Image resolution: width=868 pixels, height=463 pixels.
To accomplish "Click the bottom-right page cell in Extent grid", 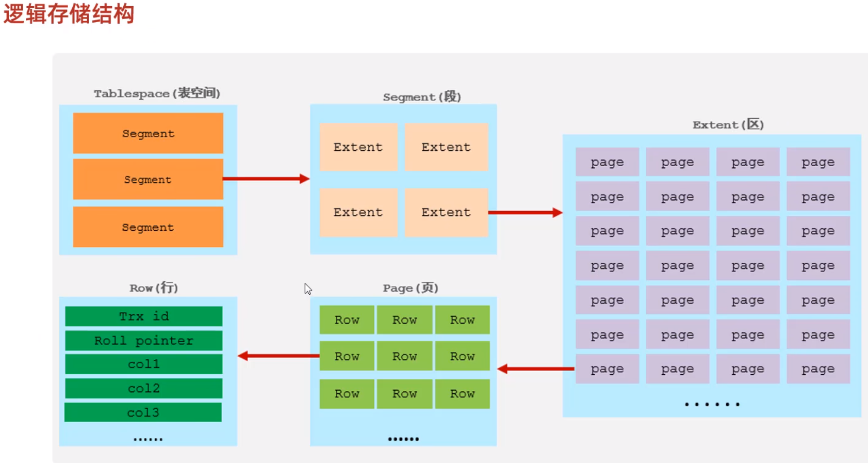I will [818, 369].
